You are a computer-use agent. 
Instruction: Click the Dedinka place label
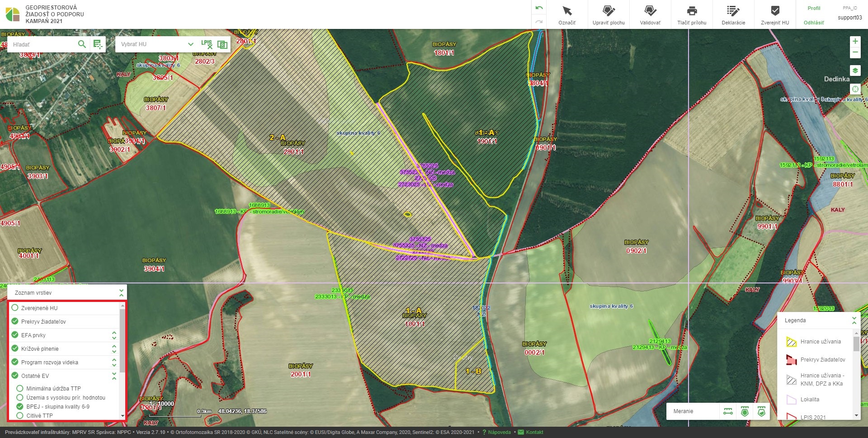(837, 79)
